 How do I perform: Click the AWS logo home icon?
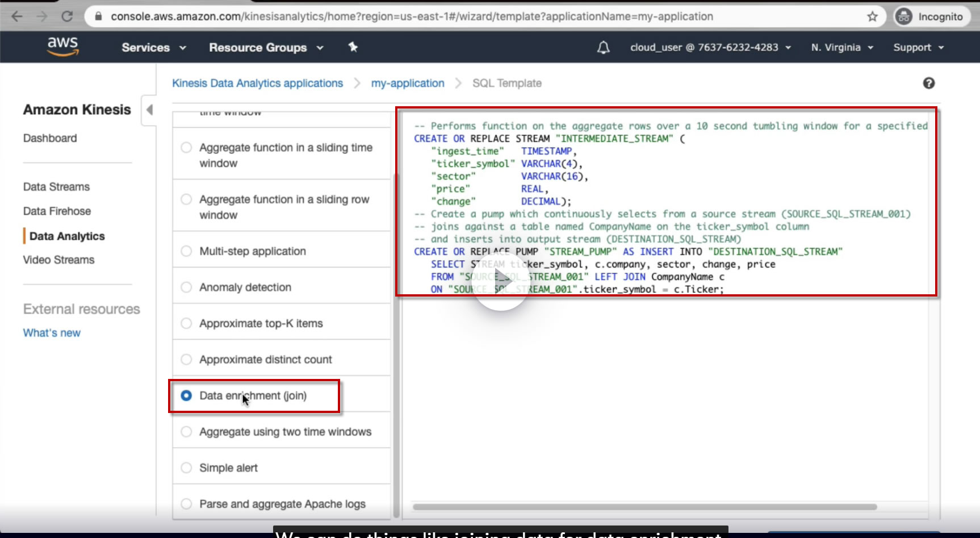[x=62, y=47]
